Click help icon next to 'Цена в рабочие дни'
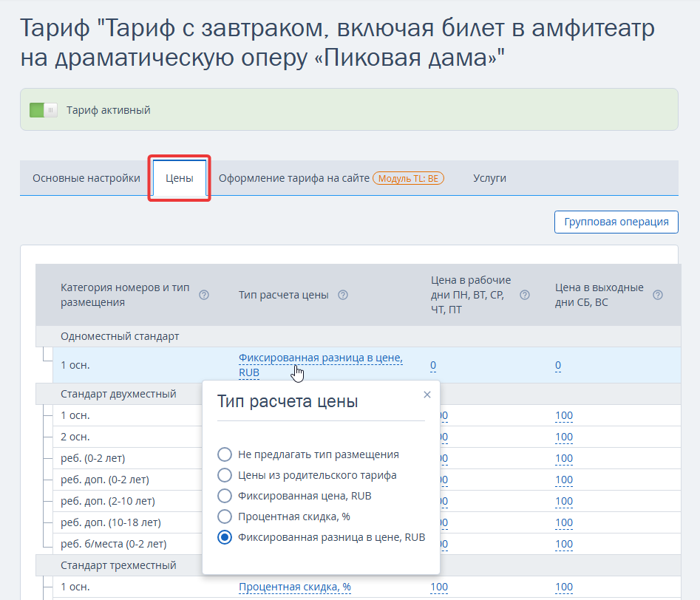The image size is (700, 600). tap(525, 295)
